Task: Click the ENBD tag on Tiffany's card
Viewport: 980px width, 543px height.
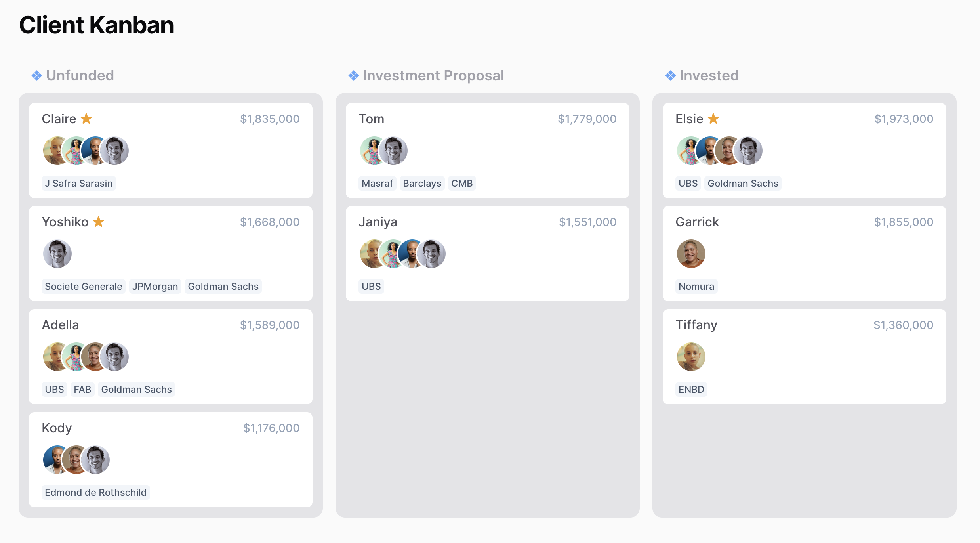Action: 691,390
